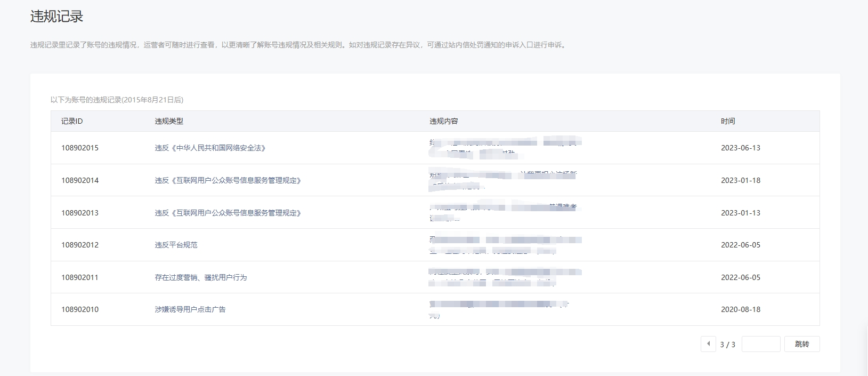Click violation content of record 108902015

coord(505,148)
